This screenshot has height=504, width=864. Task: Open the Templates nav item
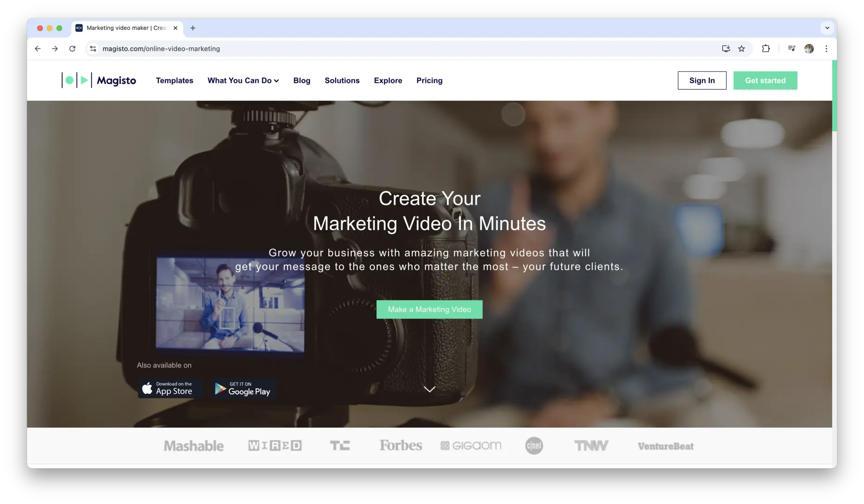(174, 80)
